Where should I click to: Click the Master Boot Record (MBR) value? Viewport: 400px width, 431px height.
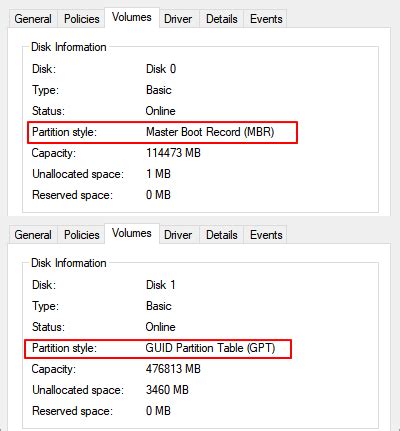210,132
